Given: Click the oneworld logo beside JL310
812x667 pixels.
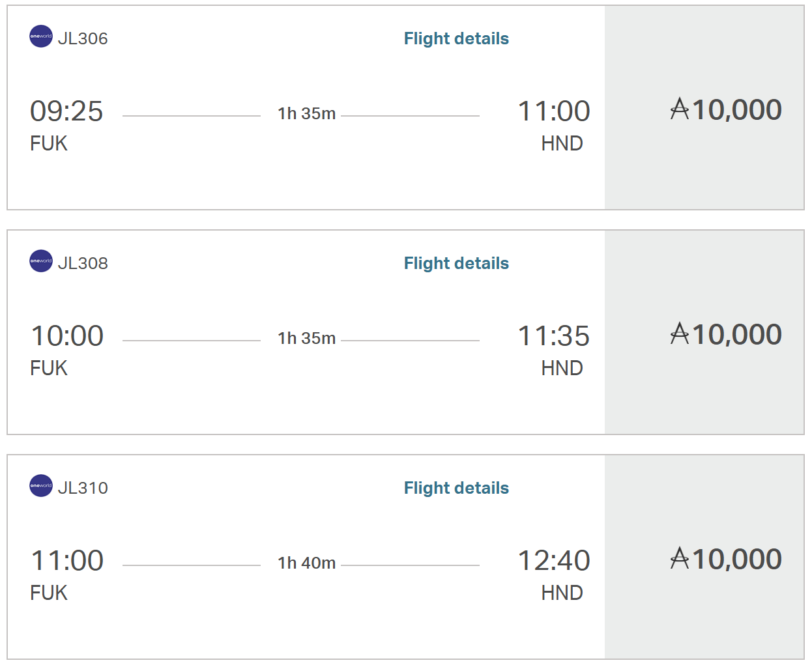Looking at the screenshot, I should coord(41,486).
